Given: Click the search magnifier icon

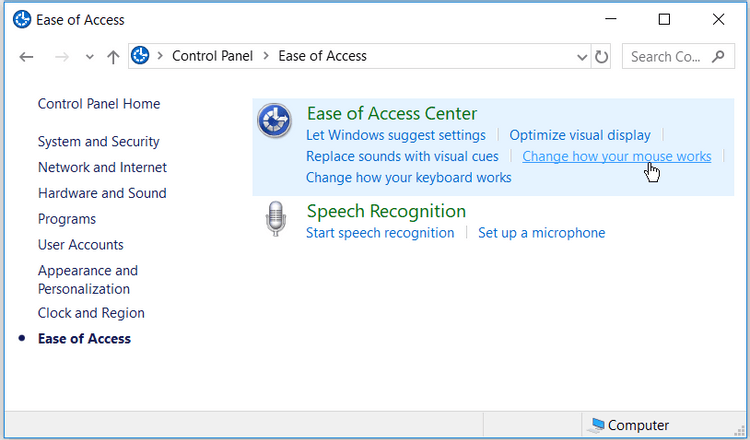Looking at the screenshot, I should [x=718, y=56].
